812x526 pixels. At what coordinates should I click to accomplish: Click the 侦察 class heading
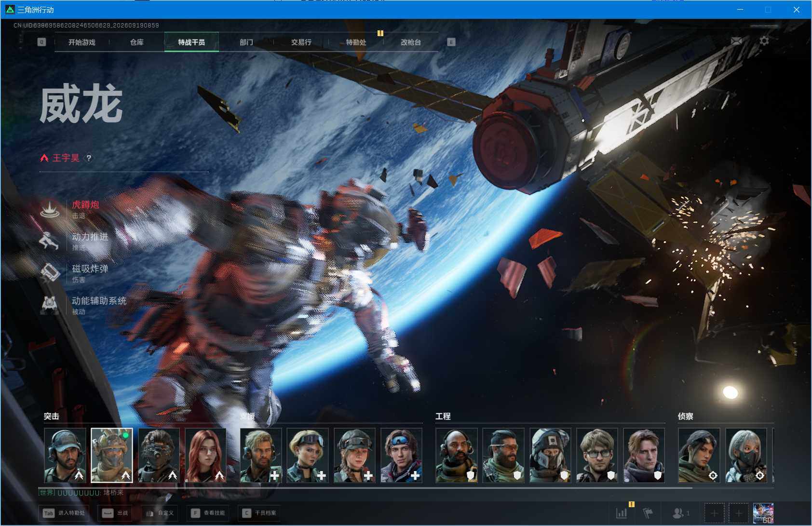(685, 416)
